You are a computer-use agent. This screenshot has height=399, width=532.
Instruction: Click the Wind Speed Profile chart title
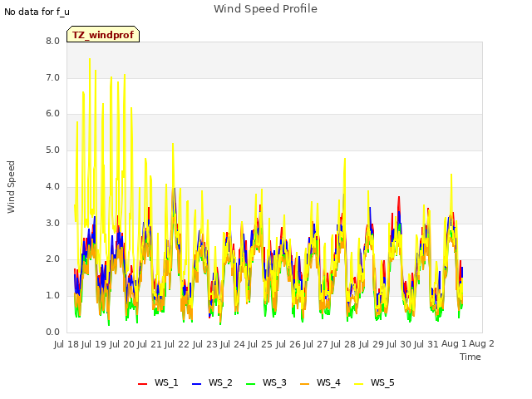[x=265, y=9]
